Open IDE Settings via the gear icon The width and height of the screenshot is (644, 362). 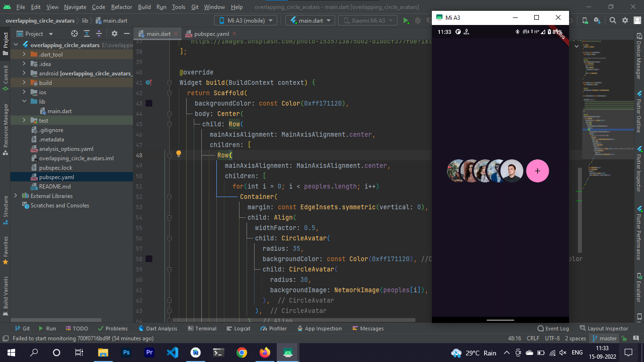tap(624, 21)
